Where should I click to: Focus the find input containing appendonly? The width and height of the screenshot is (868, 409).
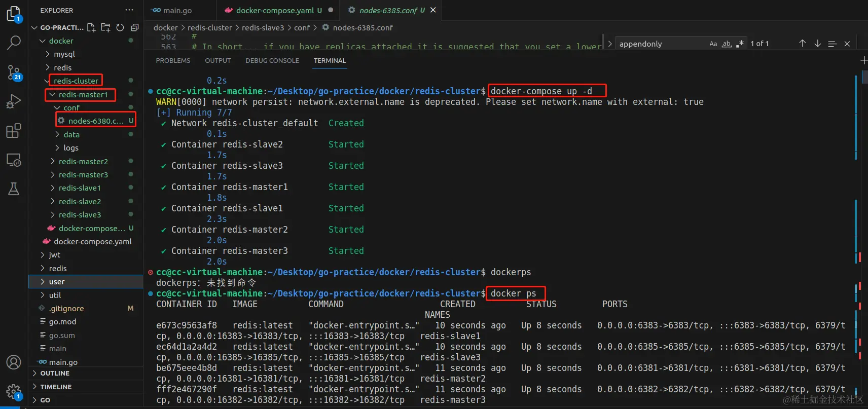click(662, 44)
